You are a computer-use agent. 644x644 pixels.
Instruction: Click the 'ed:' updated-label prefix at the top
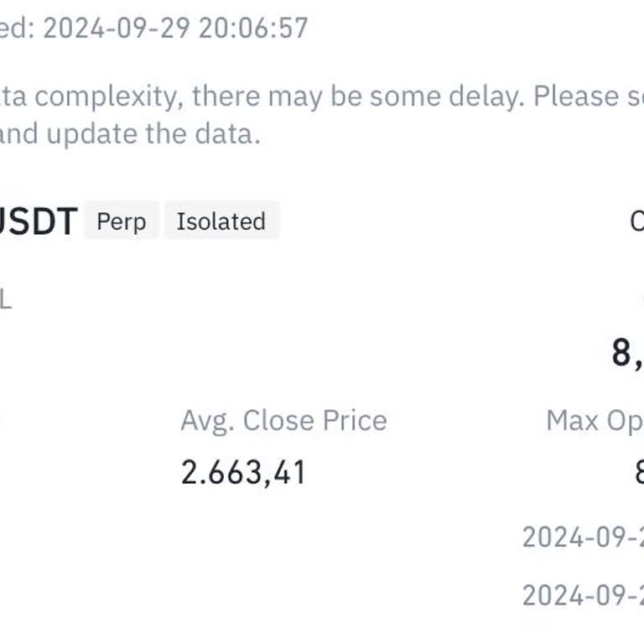tap(17, 28)
